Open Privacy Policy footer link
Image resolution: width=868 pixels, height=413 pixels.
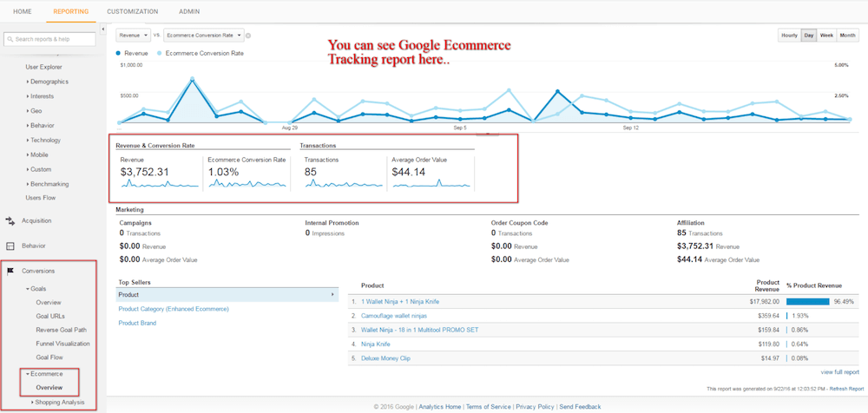[x=534, y=407]
